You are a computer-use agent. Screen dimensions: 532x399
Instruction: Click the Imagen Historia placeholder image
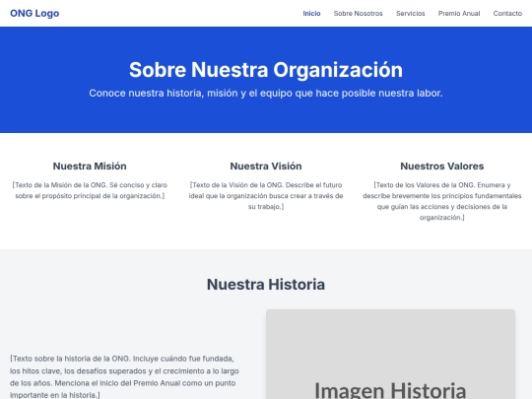390,355
